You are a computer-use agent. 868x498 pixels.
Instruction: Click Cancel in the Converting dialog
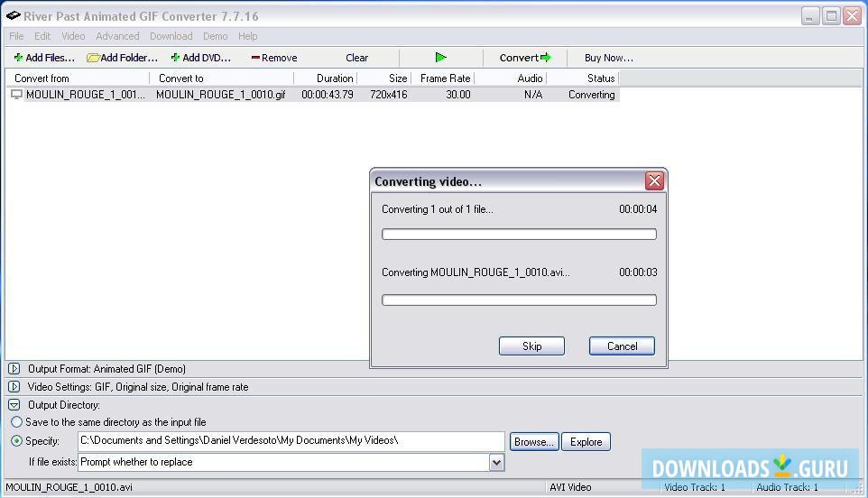click(622, 346)
